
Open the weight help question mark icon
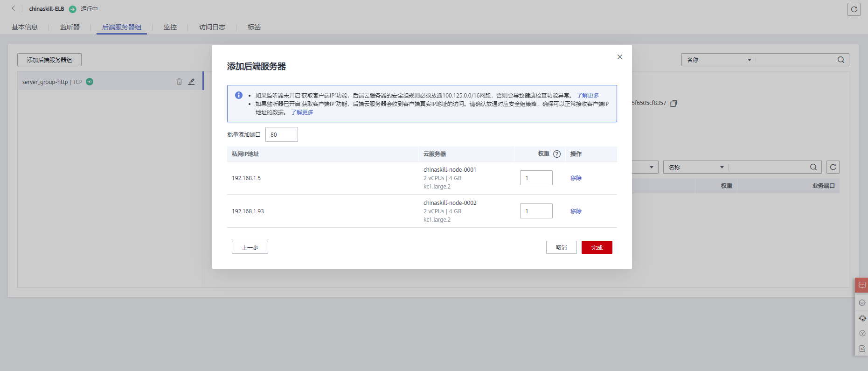(x=557, y=154)
